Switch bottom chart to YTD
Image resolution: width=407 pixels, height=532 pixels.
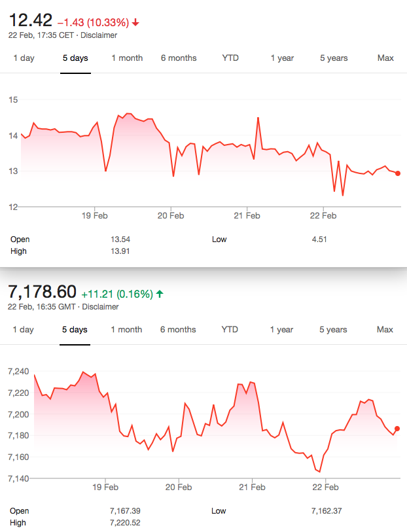tap(230, 330)
